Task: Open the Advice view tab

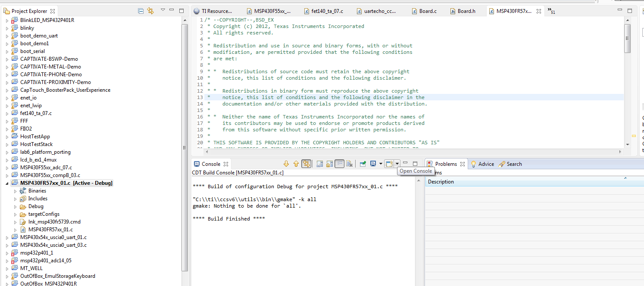Action: pos(482,164)
